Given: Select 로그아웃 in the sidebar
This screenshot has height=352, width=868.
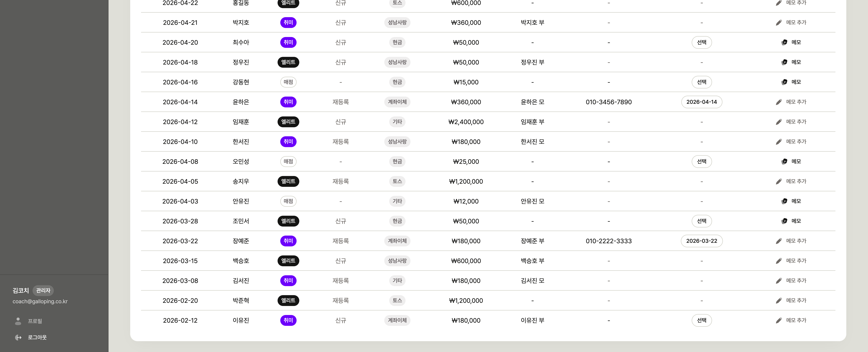Looking at the screenshot, I should pyautogui.click(x=37, y=338).
